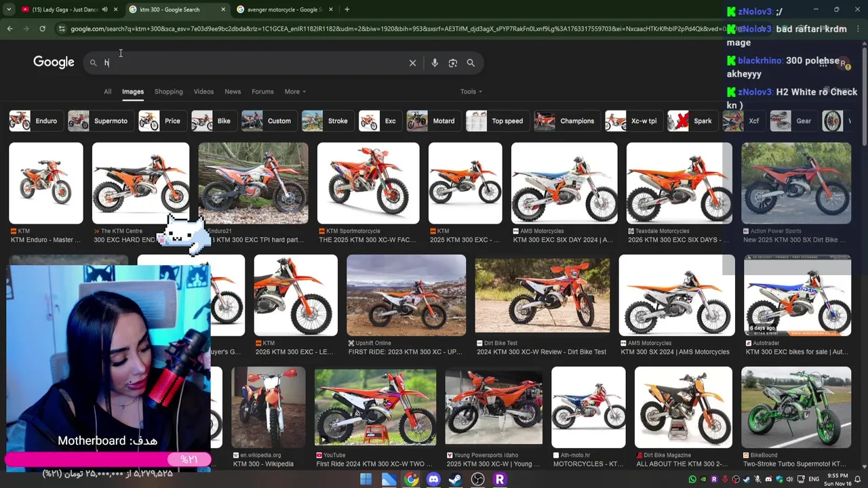This screenshot has height=488, width=868.
Task: Open Steam from the taskbar
Action: click(455, 479)
